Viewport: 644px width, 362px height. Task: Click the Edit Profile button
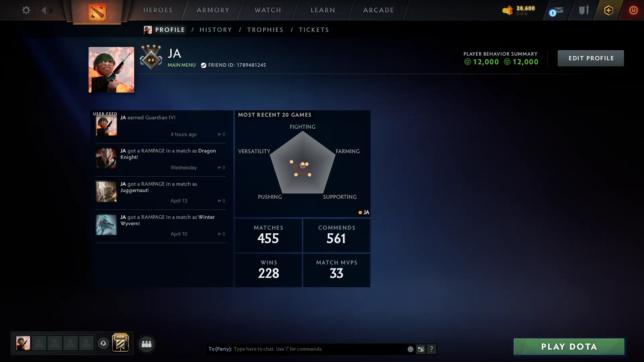pos(591,58)
